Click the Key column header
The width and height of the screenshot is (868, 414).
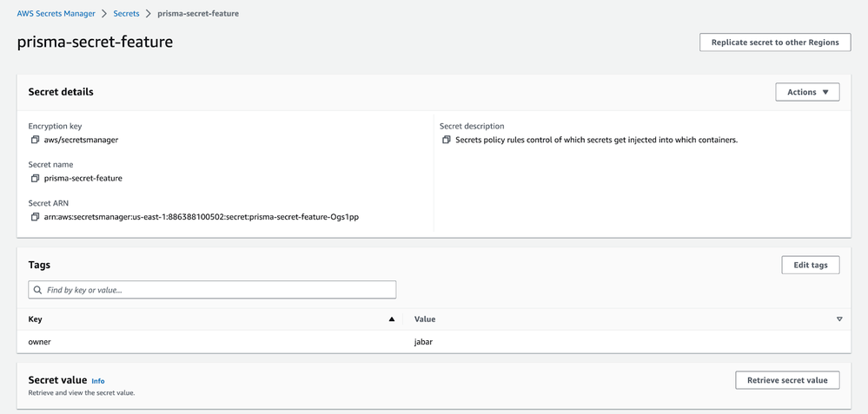[x=36, y=319]
